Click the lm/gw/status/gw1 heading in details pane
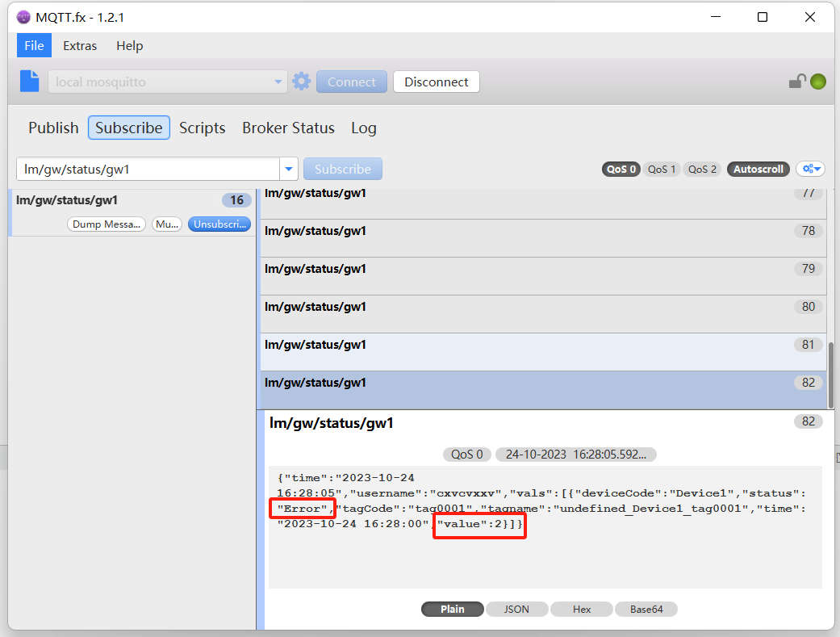 tap(331, 423)
